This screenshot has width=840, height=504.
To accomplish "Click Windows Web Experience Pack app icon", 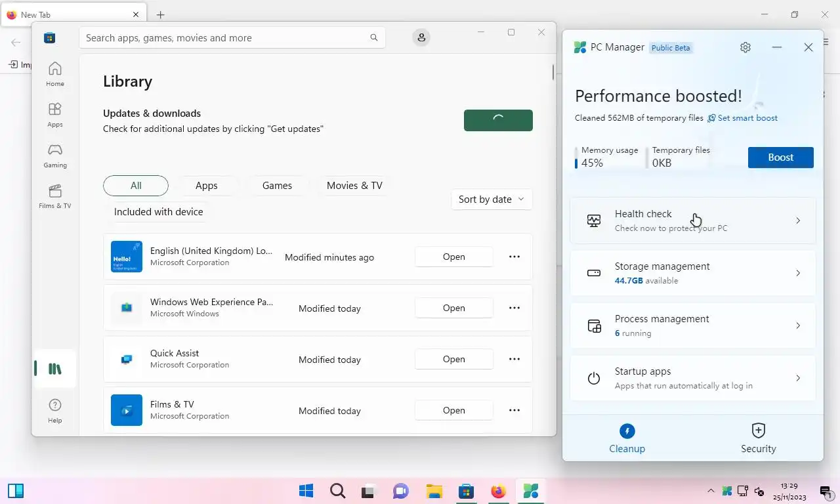I will (127, 308).
